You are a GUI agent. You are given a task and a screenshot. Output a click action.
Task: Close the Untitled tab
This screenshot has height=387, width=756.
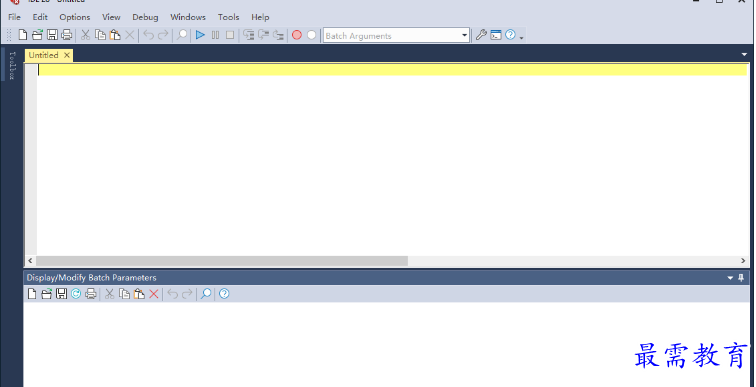(67, 55)
